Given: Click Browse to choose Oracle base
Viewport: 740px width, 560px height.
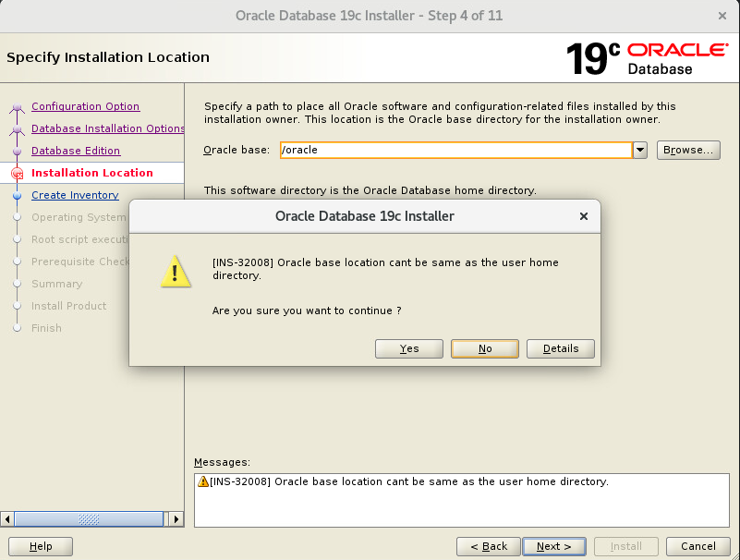Looking at the screenshot, I should (688, 150).
